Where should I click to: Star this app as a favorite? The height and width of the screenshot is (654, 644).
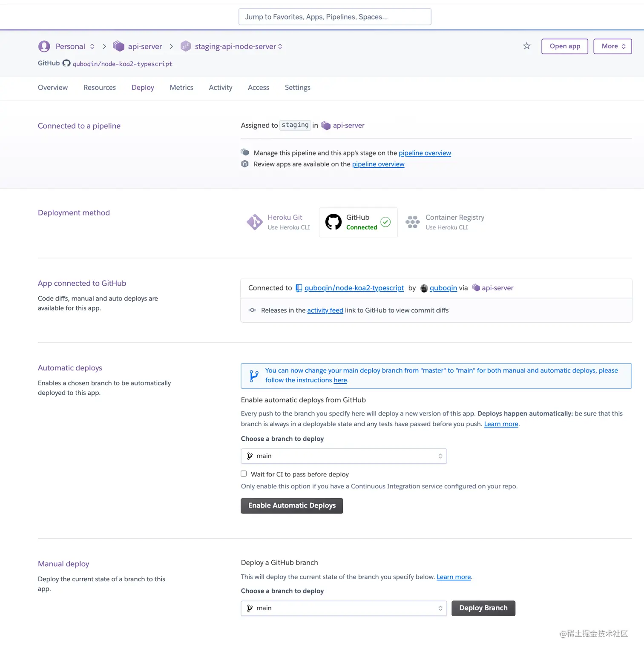tap(526, 46)
